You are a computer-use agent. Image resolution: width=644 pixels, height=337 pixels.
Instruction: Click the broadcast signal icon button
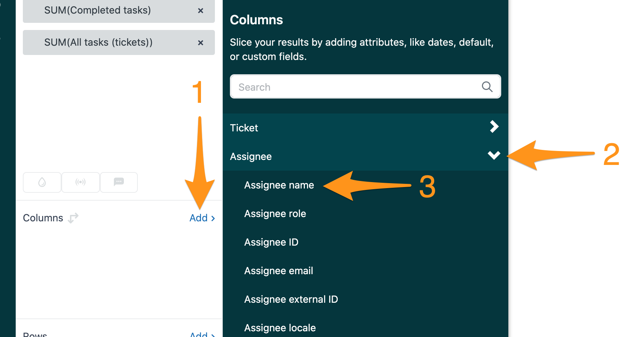(81, 182)
